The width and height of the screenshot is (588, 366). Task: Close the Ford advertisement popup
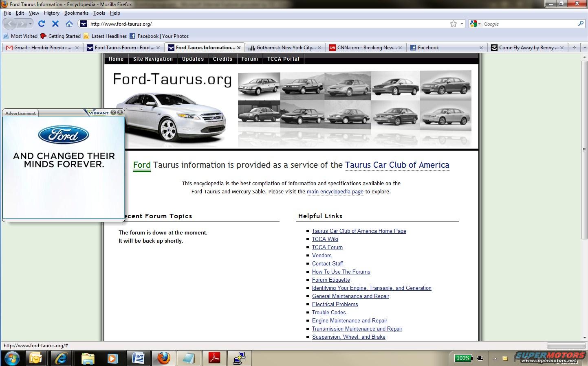[x=120, y=112]
